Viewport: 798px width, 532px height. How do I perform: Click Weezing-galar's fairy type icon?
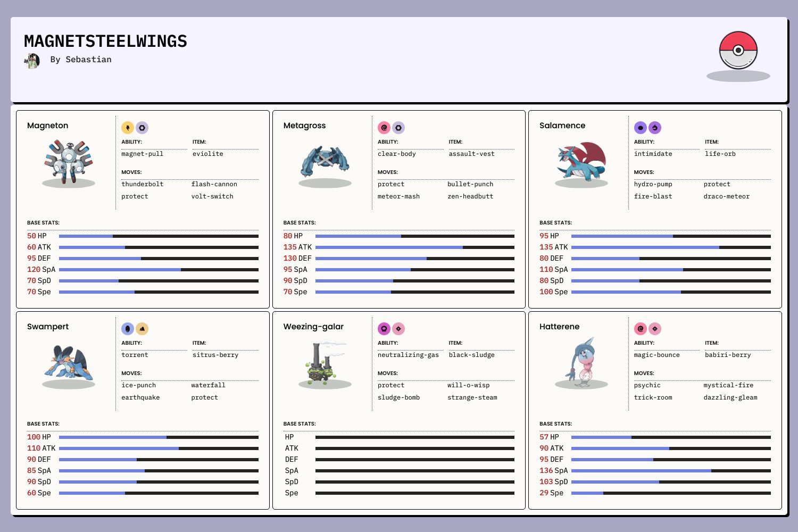click(398, 329)
